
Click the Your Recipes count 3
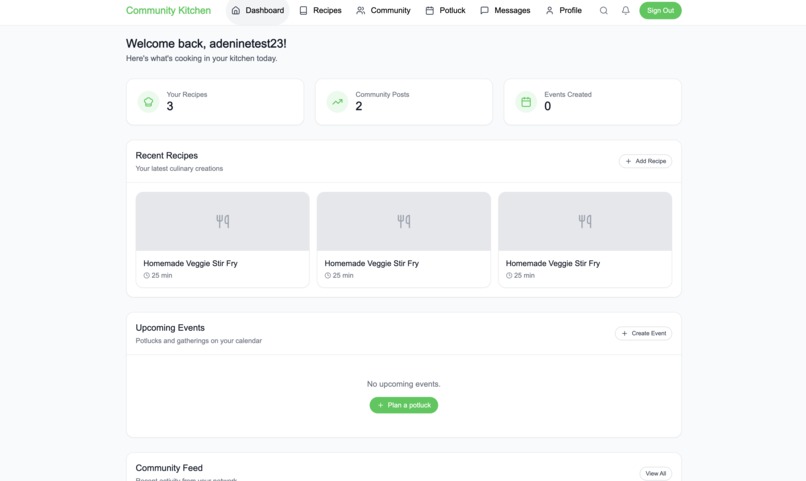coord(170,106)
